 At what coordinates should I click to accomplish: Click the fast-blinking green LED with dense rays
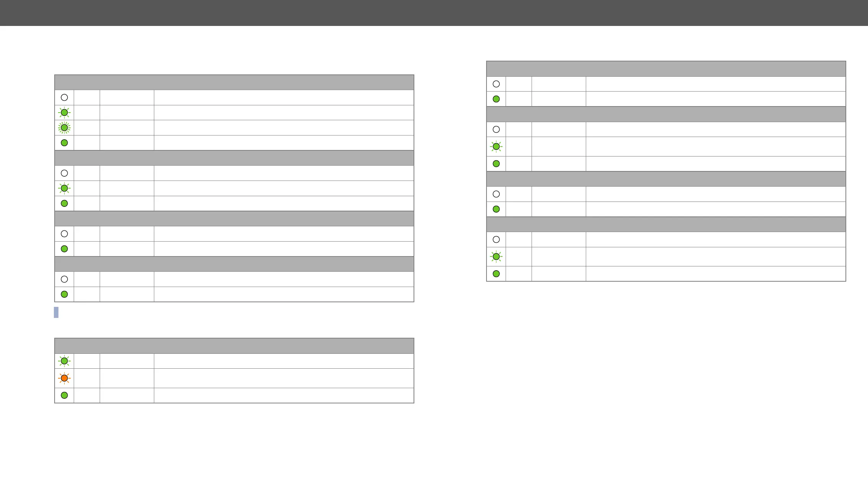(64, 128)
